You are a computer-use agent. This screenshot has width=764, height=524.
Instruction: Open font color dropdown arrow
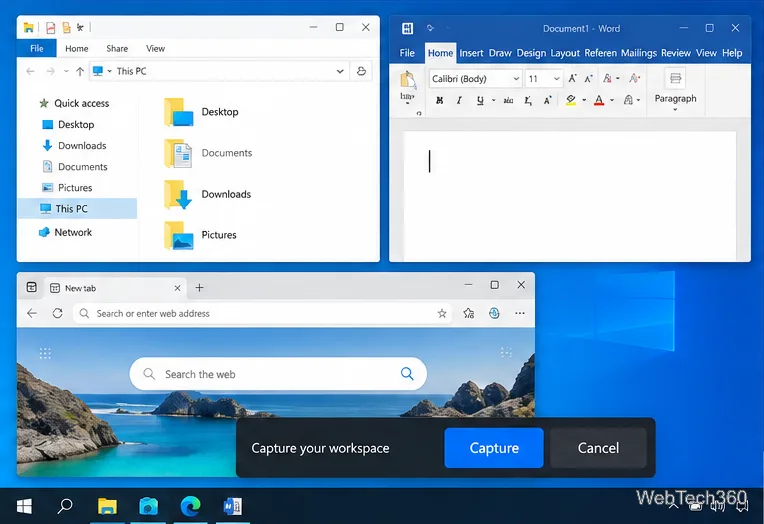pos(612,100)
